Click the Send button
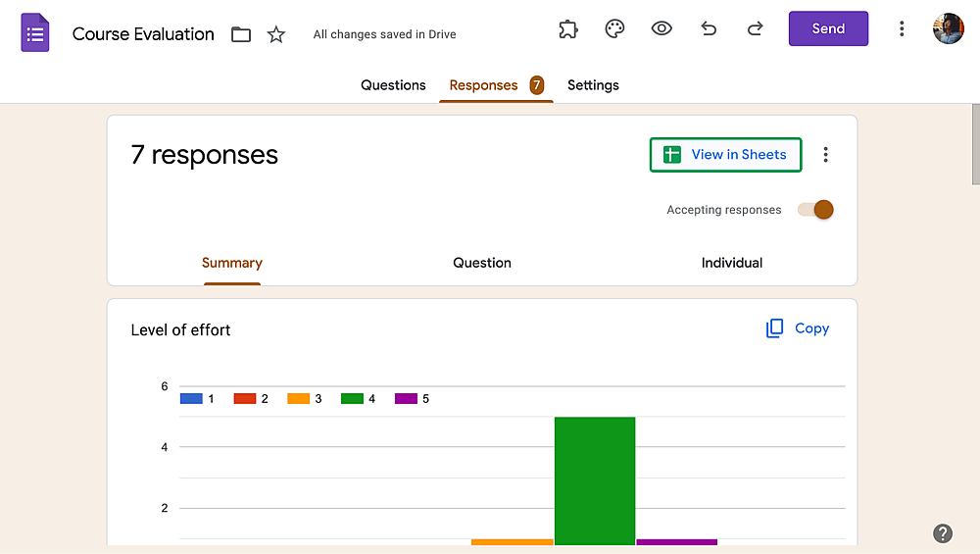Screen dimensions: 980x554 (x=828, y=28)
